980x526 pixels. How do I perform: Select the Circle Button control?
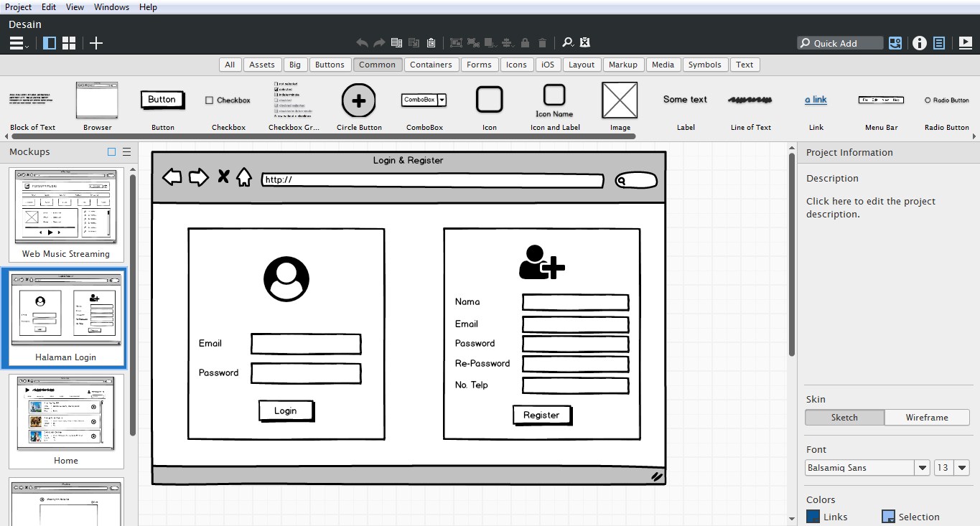click(359, 106)
